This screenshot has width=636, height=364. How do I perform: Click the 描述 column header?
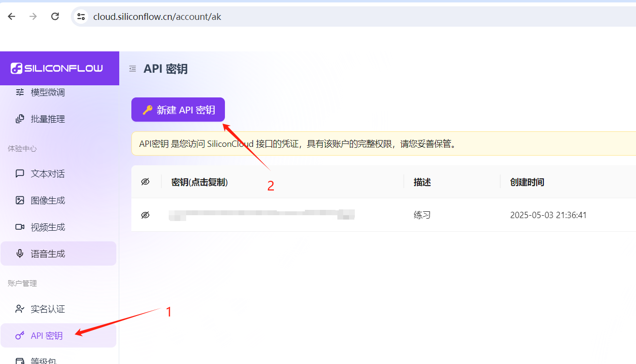coord(422,182)
